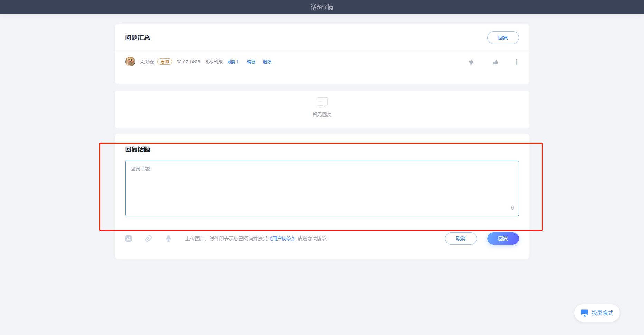644x335 pixels.
Task: Click the 回复话题 section heading
Action: pos(137,149)
